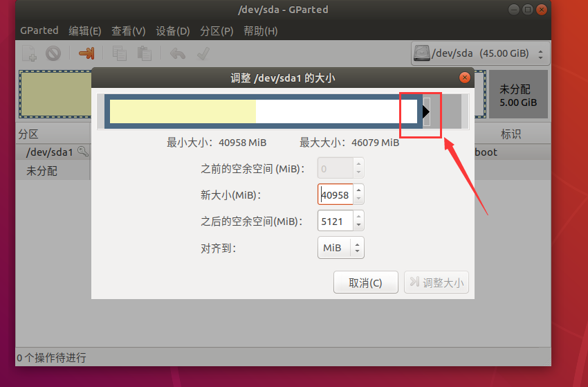The width and height of the screenshot is (588, 387).
Task: Click the delete partition icon
Action: coord(53,53)
